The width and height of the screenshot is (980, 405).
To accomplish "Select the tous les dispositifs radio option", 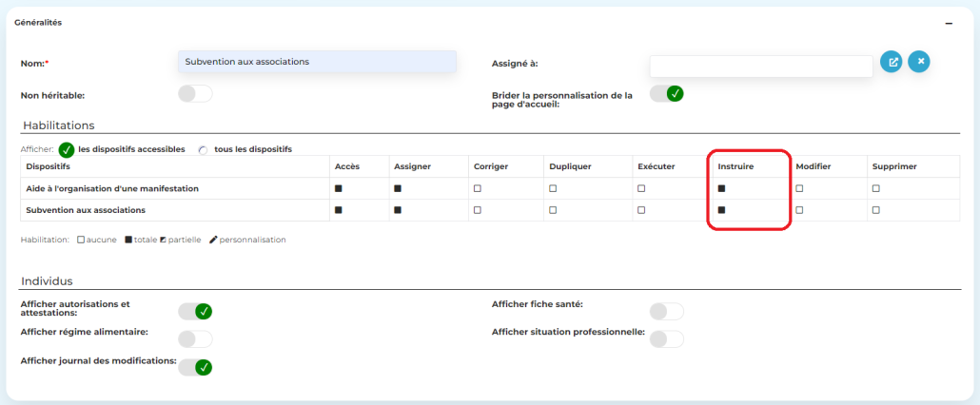I will click(203, 150).
